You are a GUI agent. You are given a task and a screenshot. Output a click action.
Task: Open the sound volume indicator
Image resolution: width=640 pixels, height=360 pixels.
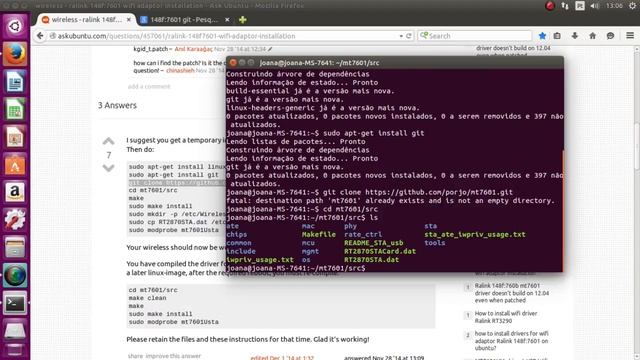point(595,6)
